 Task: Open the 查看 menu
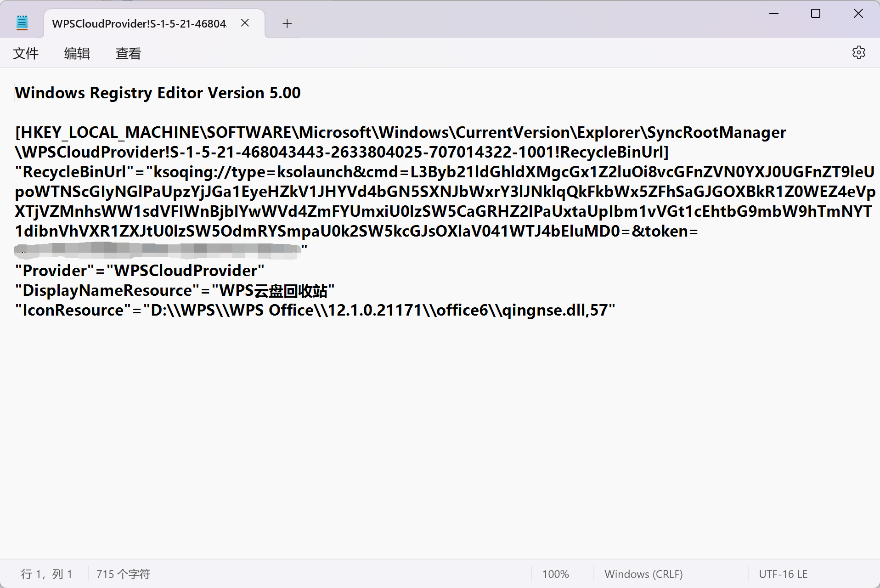[128, 54]
